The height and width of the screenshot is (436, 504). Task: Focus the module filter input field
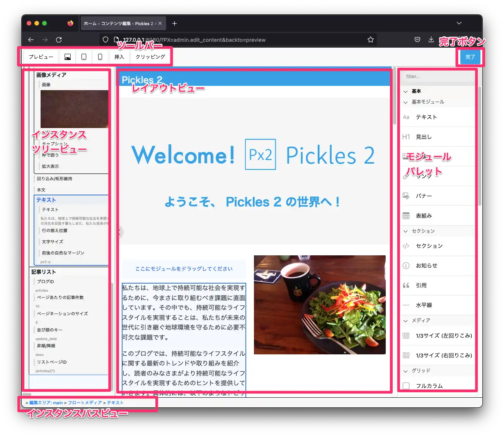[x=437, y=77]
